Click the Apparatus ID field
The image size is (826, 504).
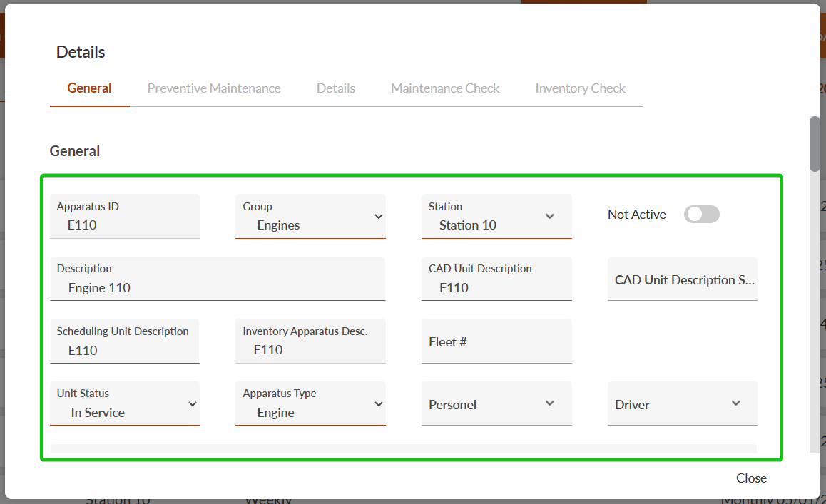(x=125, y=217)
